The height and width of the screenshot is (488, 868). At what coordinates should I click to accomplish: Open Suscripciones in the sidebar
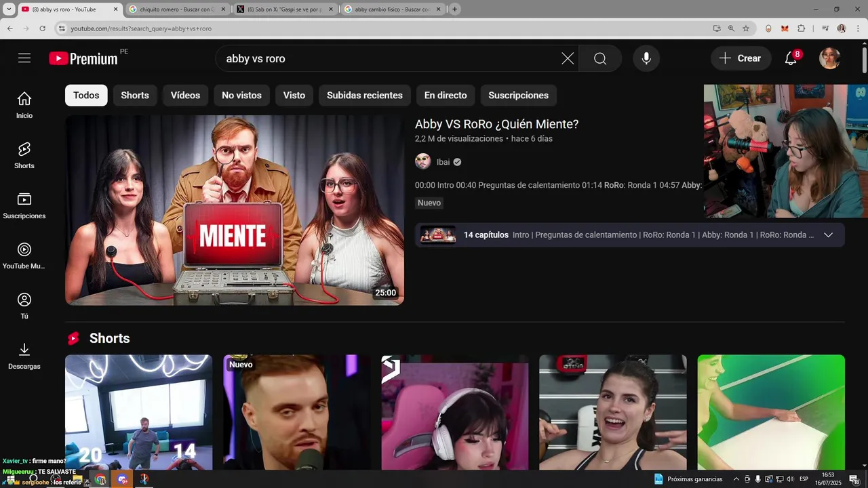click(x=24, y=205)
